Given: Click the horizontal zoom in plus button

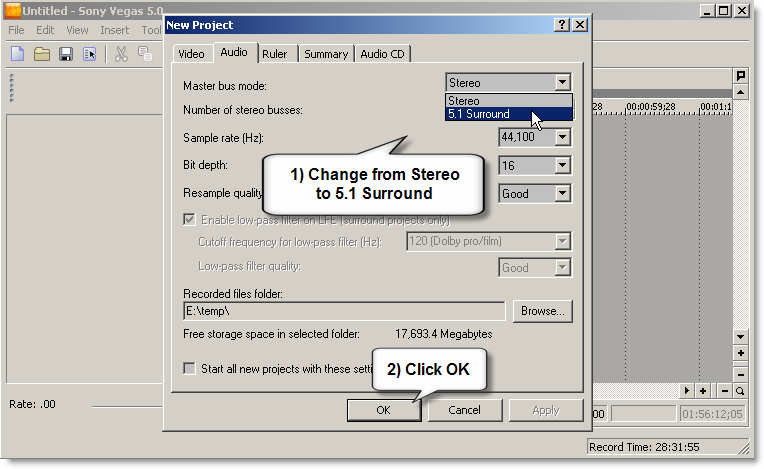Looking at the screenshot, I should [703, 391].
